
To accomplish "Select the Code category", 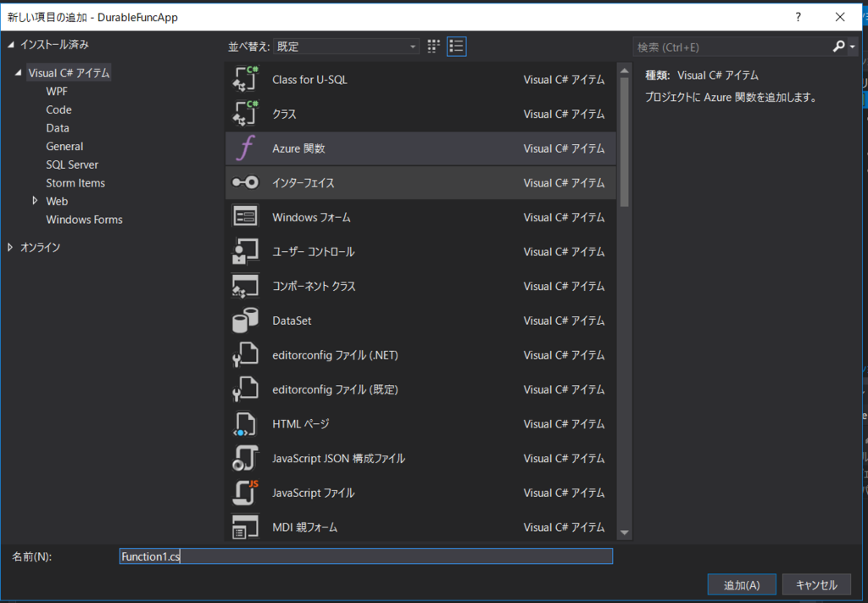I will point(58,109).
